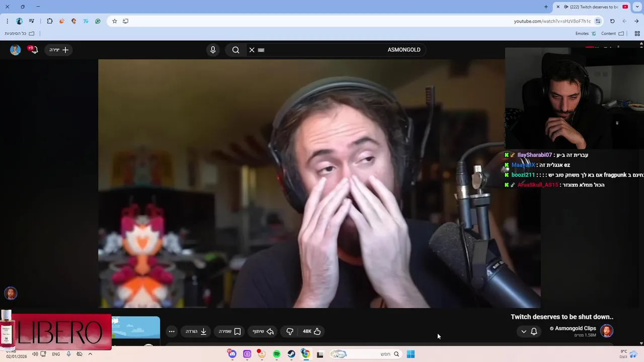Image resolution: width=644 pixels, height=362 pixels.
Task: Like the video with 48K thumbs-up
Action: (x=312, y=331)
